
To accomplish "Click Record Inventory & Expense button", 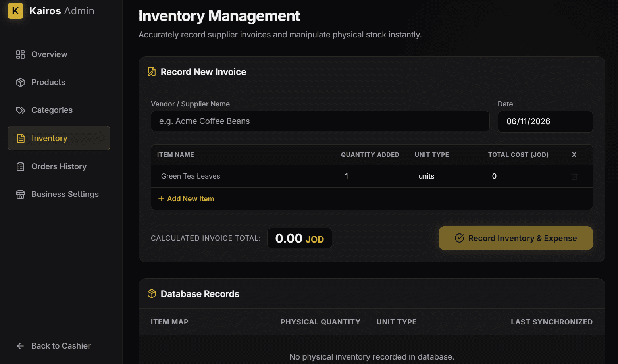I will click(516, 238).
